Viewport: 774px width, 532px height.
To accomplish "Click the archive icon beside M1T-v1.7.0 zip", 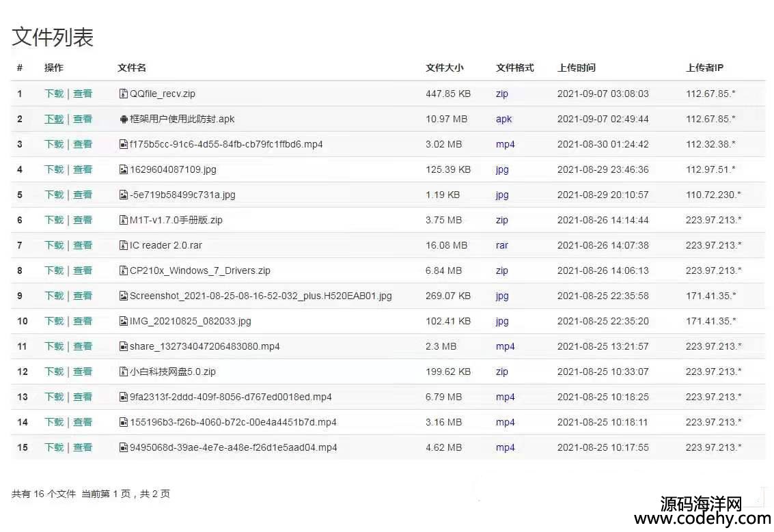I will pos(124,220).
